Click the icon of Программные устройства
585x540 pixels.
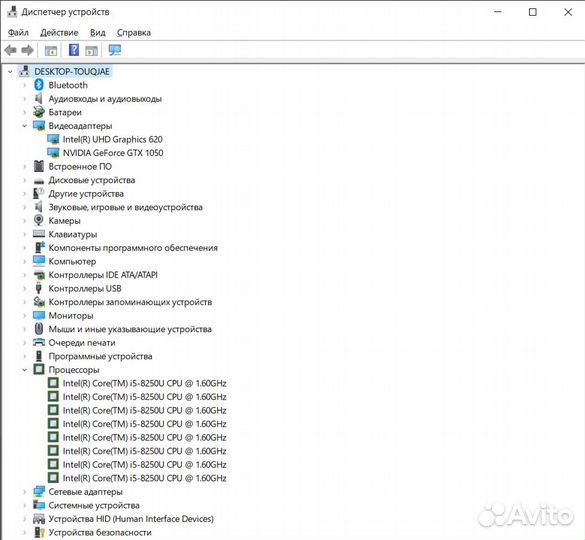(x=39, y=356)
